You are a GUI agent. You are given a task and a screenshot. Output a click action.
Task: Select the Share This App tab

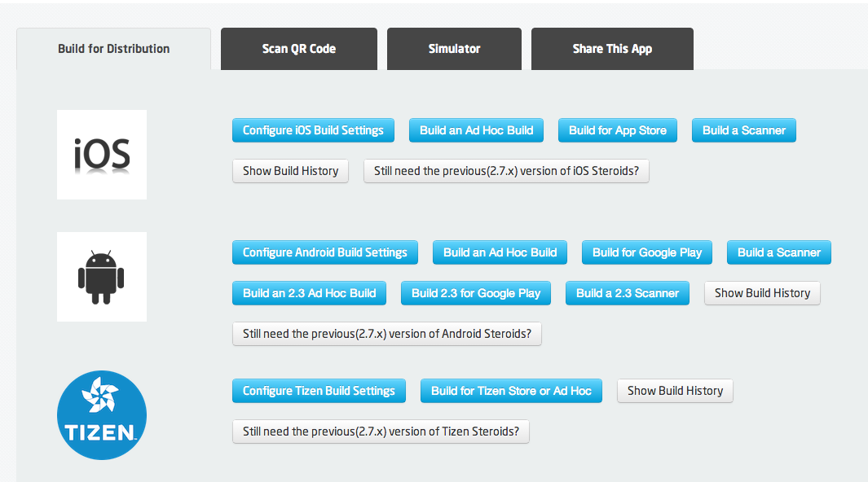[x=612, y=49]
